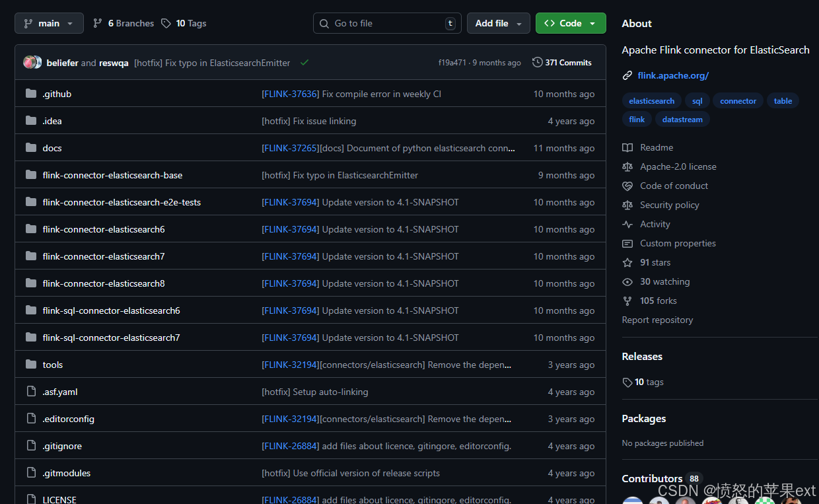This screenshot has width=819, height=504.
Task: Open the .asf.yaml file name
Action: coord(60,392)
